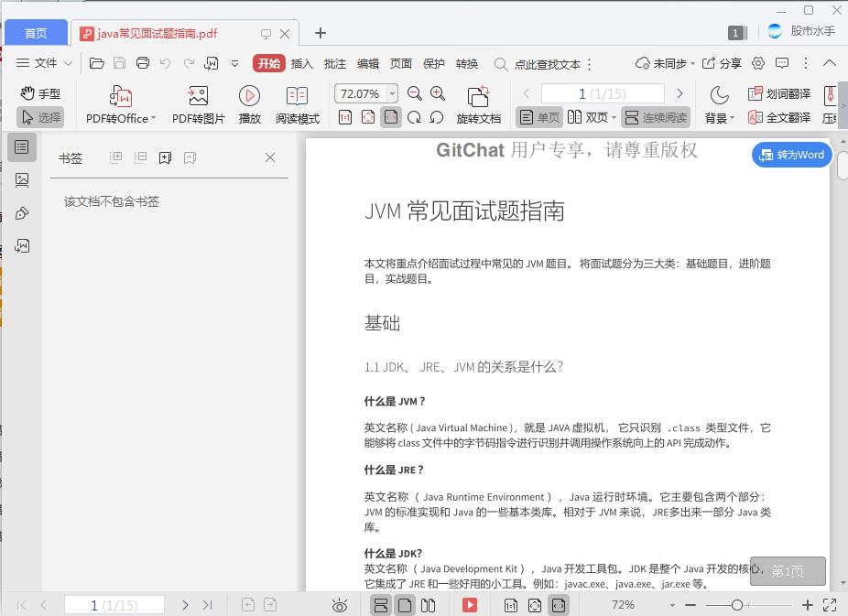Viewport: 848px width, 616px height.
Task: Rotate counterclockwise icon in ribbon
Action: tap(437, 117)
